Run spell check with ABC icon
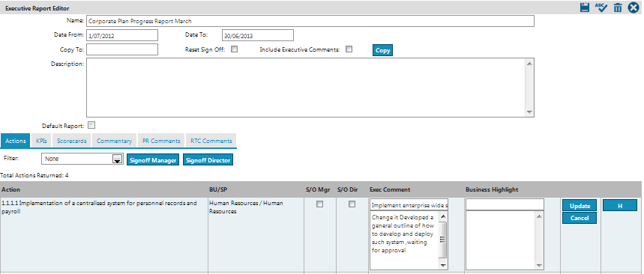This screenshot has height=274, width=644. pos(601,7)
